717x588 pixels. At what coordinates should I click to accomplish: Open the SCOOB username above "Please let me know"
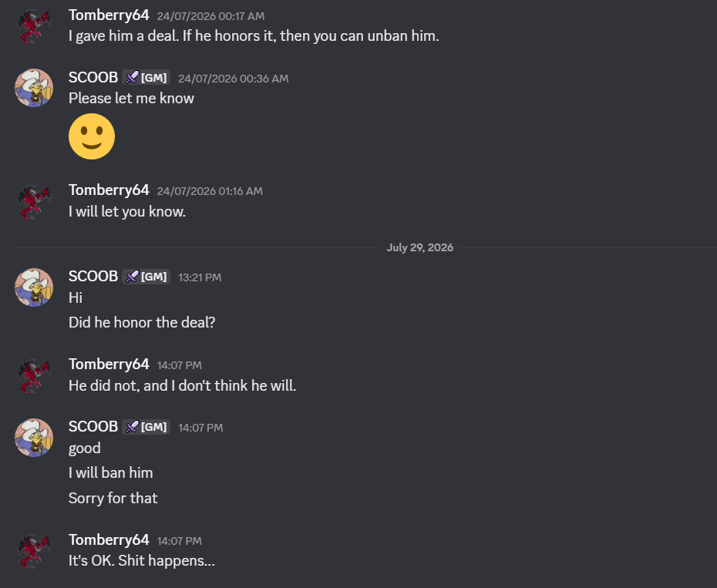coord(93,77)
